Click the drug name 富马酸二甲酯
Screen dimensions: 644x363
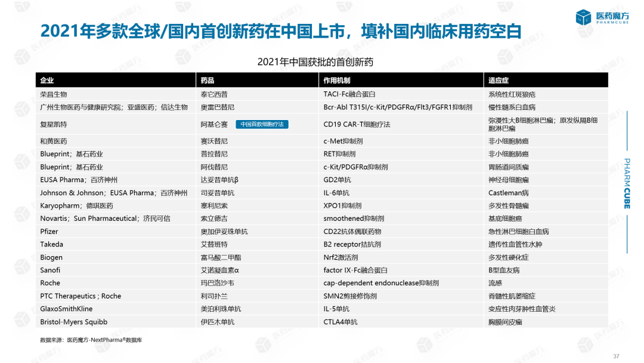(x=221, y=257)
